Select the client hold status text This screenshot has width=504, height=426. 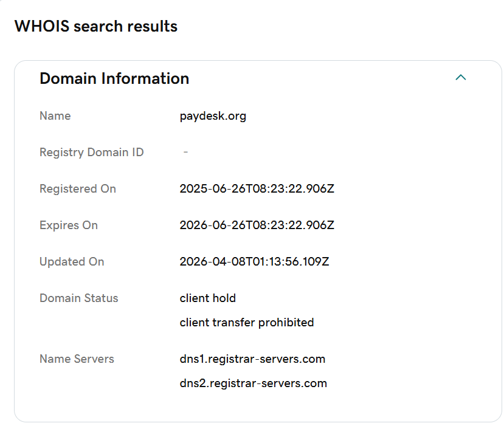pos(208,298)
